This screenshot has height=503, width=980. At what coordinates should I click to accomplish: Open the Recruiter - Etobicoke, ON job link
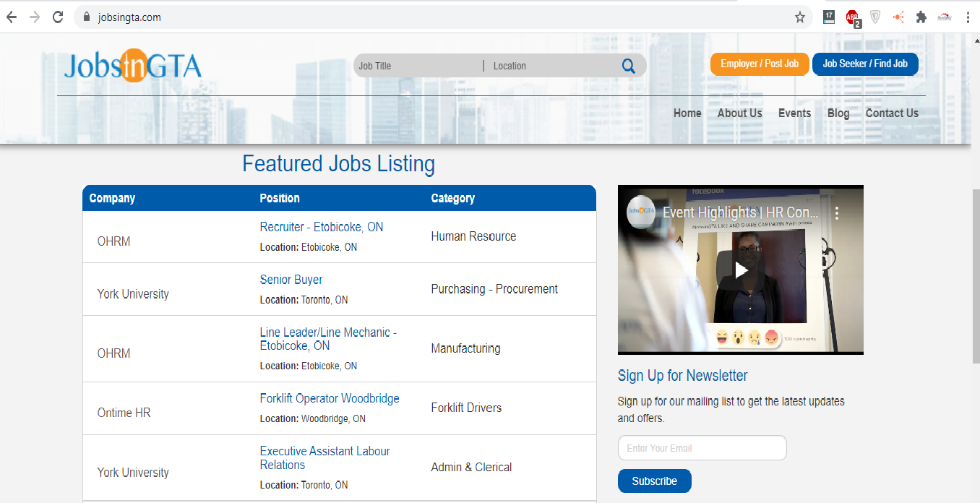point(322,227)
